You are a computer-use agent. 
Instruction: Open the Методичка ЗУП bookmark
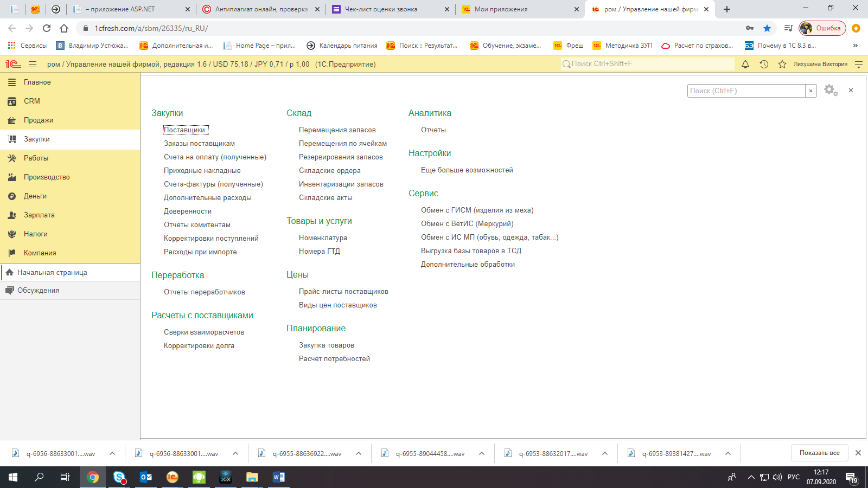622,46
